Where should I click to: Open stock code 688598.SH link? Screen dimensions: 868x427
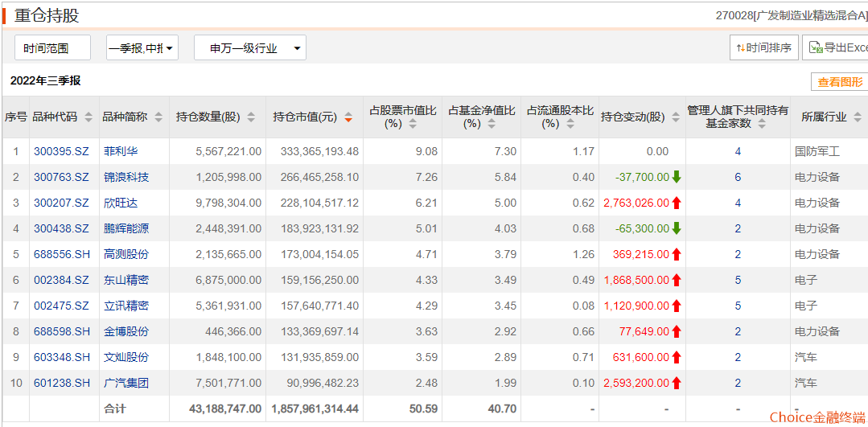click(x=61, y=331)
